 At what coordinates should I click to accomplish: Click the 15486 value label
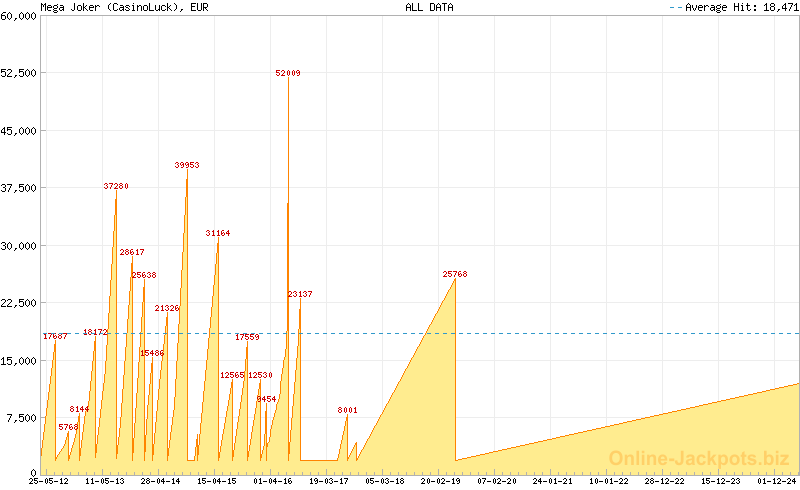point(152,353)
